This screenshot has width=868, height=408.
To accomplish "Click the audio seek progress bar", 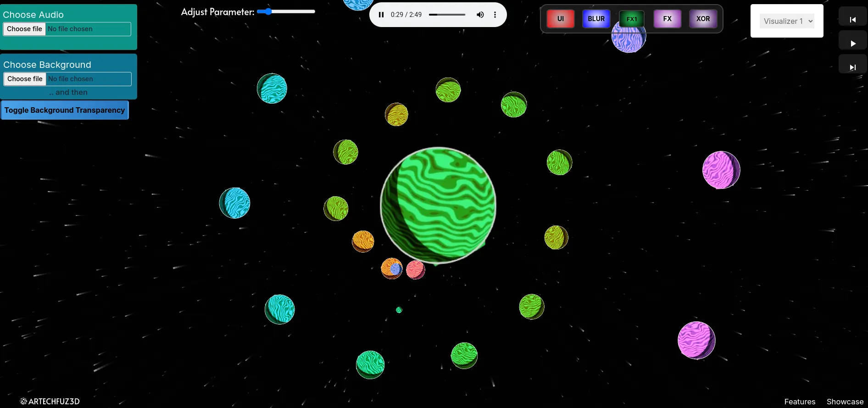I will tap(447, 15).
